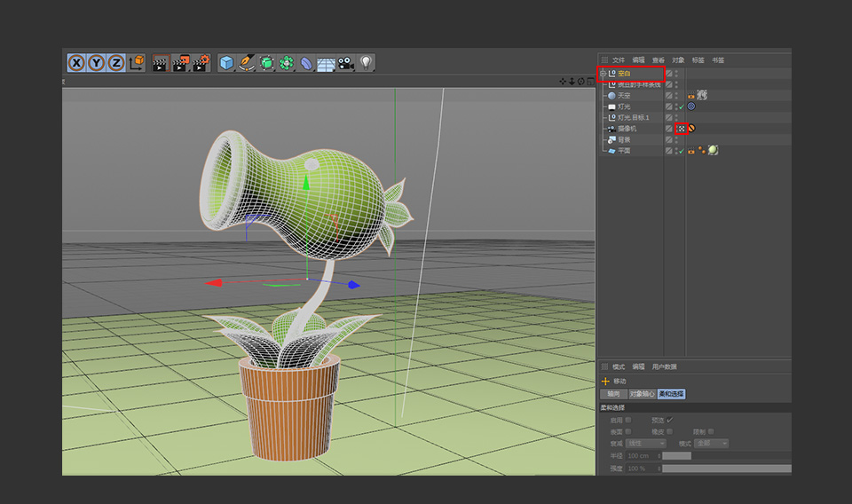
Task: Select the 背景 background object
Action: 624,139
